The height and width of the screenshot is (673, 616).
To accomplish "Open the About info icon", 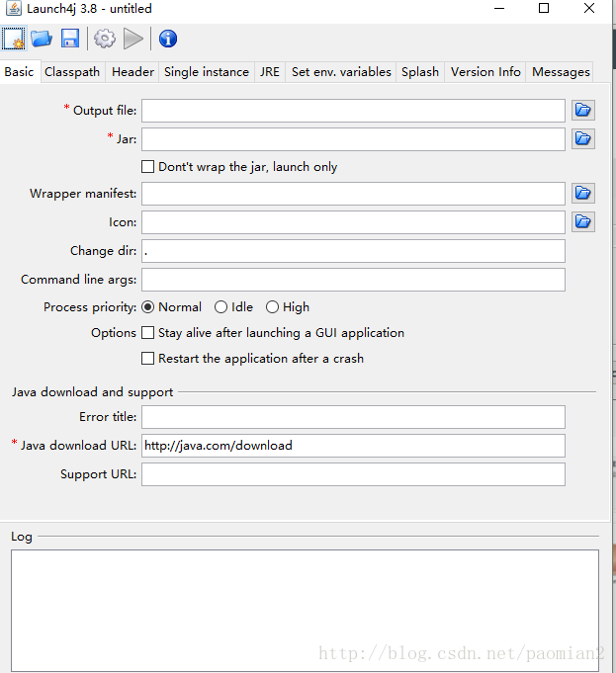I will tap(168, 39).
